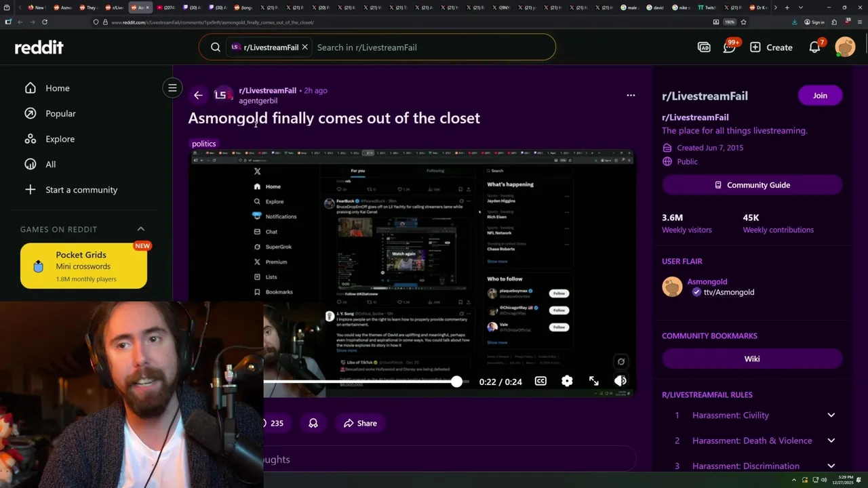The image size is (868, 488).
Task: Click the browser back arrow
Action: [x=20, y=22]
